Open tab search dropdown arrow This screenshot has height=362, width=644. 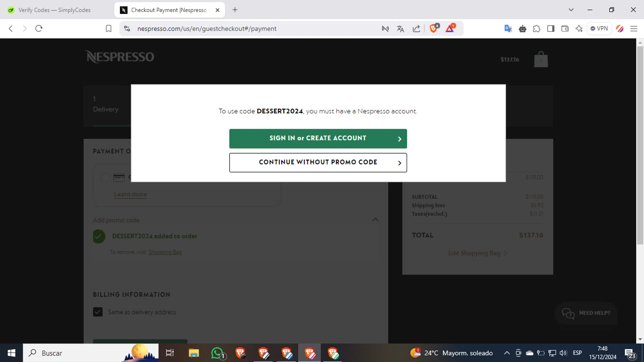[x=571, y=10]
